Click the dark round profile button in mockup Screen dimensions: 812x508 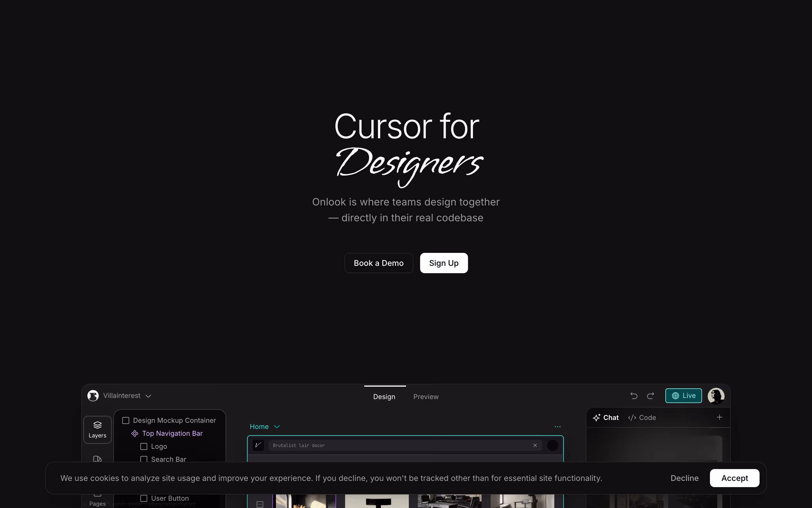coord(553,446)
